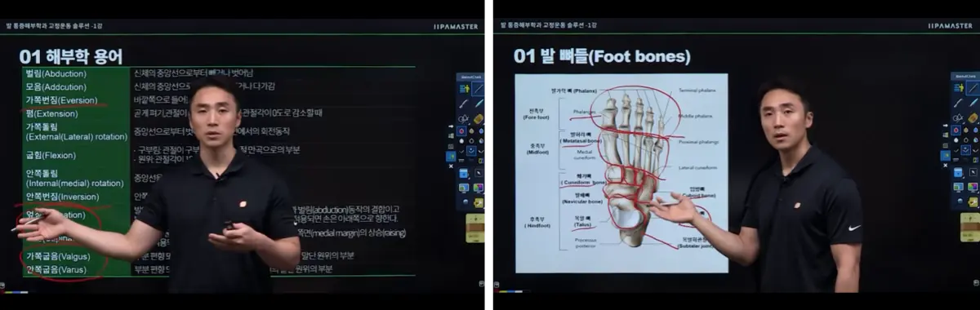
Task: Pick the eraser tool in right frame toolbar
Action: (973, 116)
